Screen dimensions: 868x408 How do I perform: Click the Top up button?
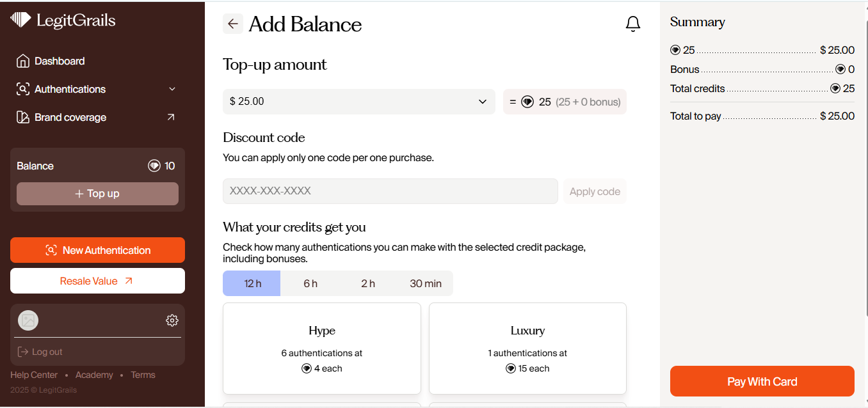[97, 194]
